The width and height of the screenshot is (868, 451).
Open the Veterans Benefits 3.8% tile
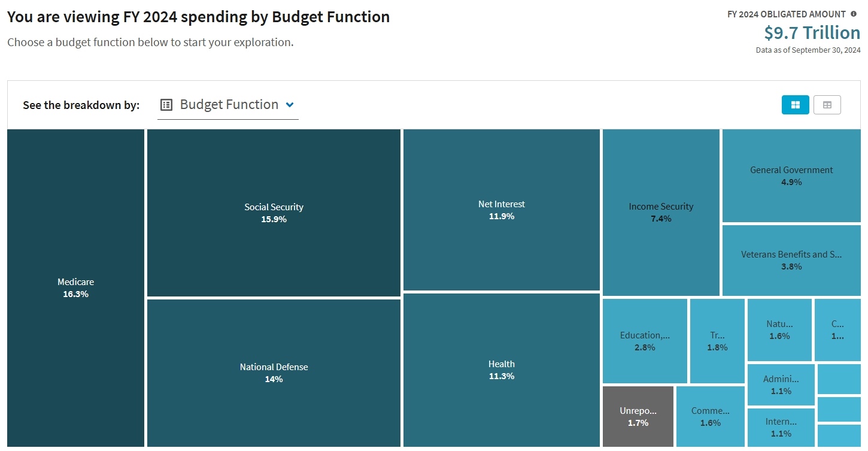coord(791,260)
